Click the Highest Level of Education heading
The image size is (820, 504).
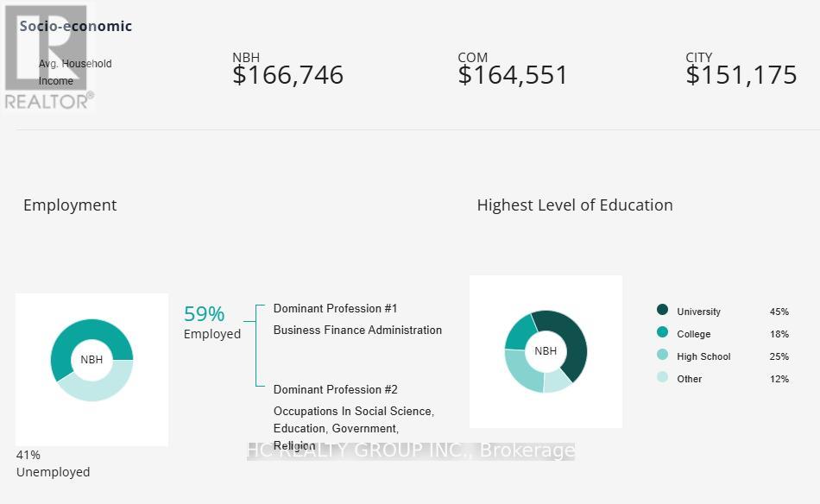click(575, 205)
